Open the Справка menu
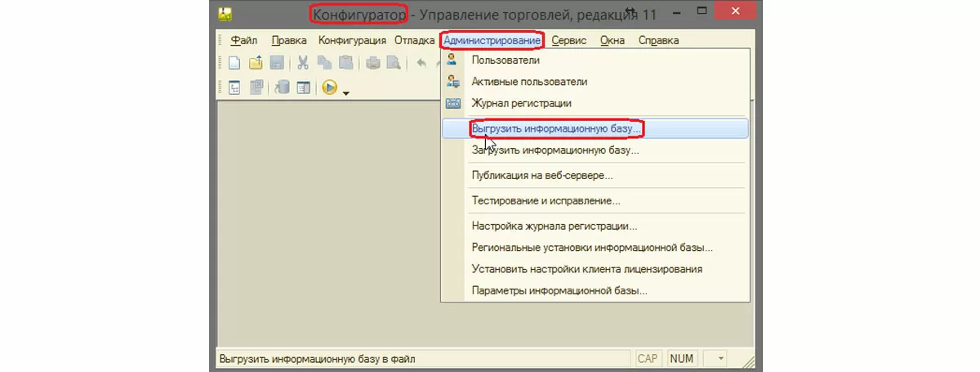980x372 pixels. coord(658,40)
